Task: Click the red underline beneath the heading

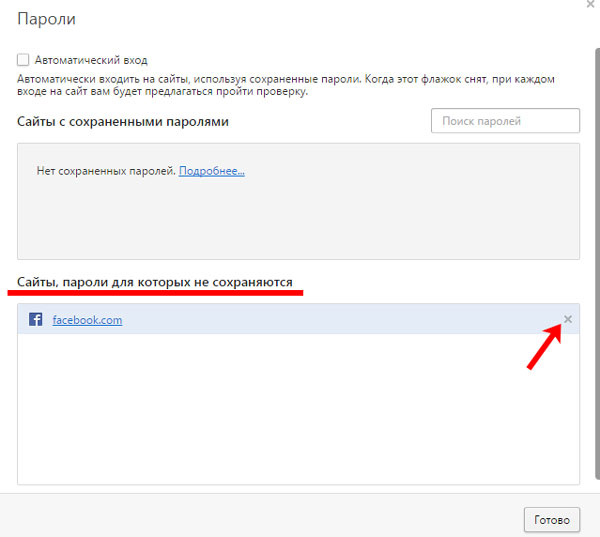Action: pos(155,295)
